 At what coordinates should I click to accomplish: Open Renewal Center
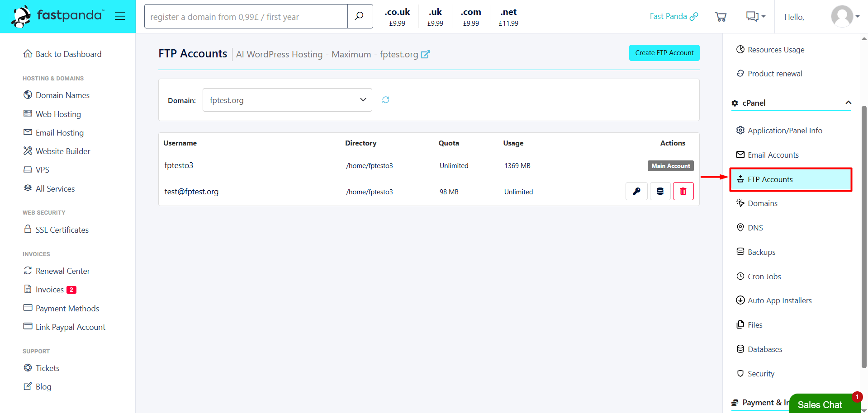point(57,271)
